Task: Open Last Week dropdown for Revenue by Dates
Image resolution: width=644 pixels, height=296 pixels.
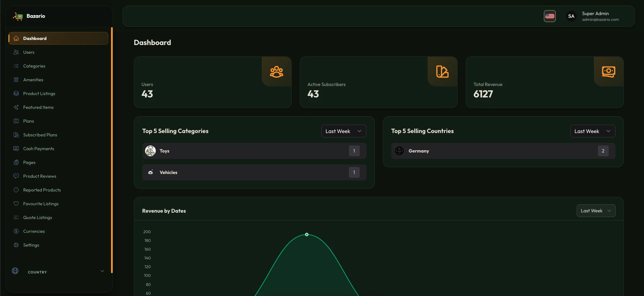Action: [596, 211]
